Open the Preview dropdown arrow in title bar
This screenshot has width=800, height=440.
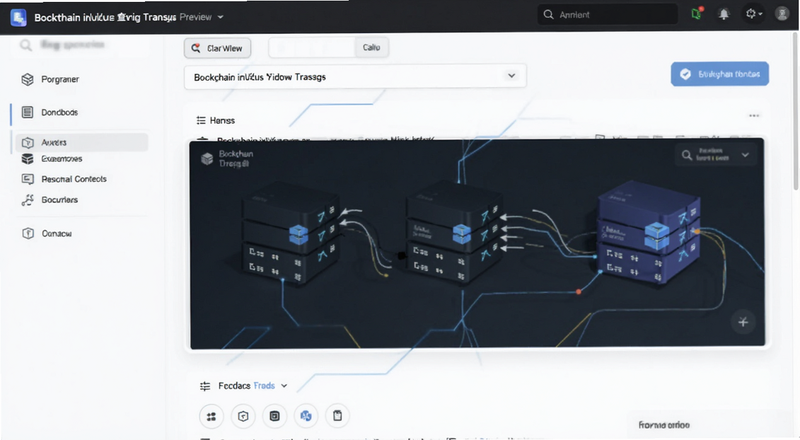[220, 17]
